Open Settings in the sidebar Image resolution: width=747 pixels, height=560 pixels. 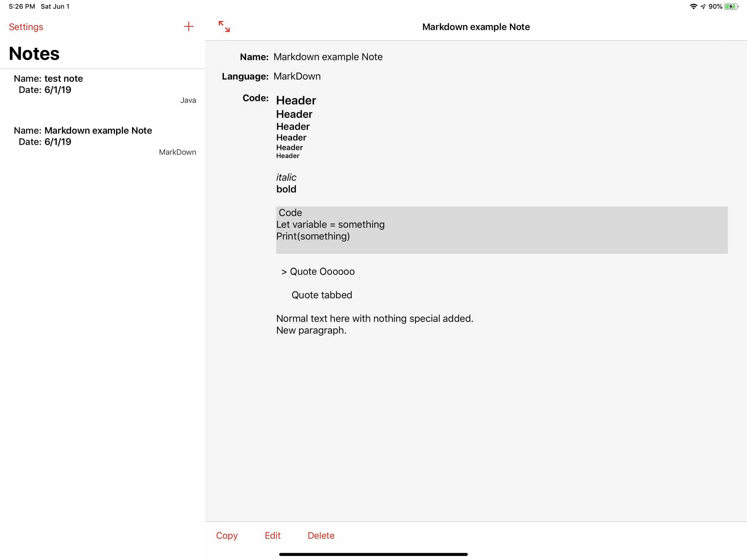point(26,27)
